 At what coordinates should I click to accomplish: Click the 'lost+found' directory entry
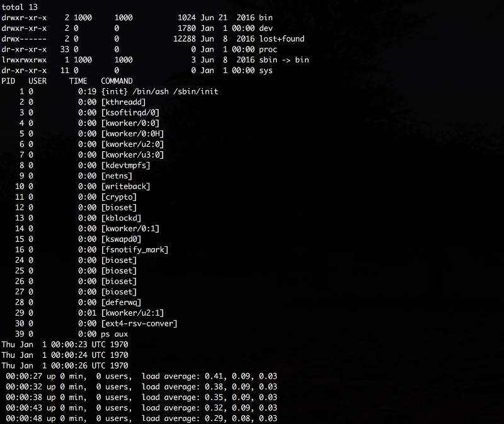tap(282, 39)
